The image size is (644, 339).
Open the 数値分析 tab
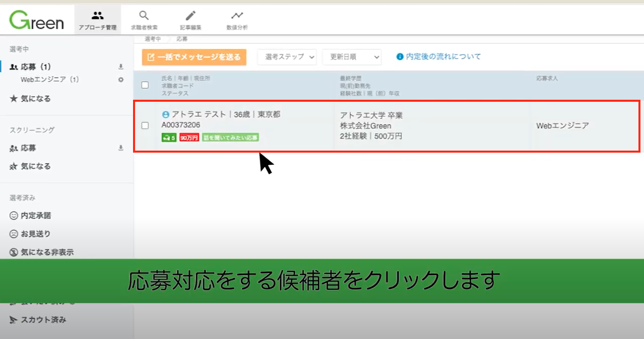[x=237, y=20]
